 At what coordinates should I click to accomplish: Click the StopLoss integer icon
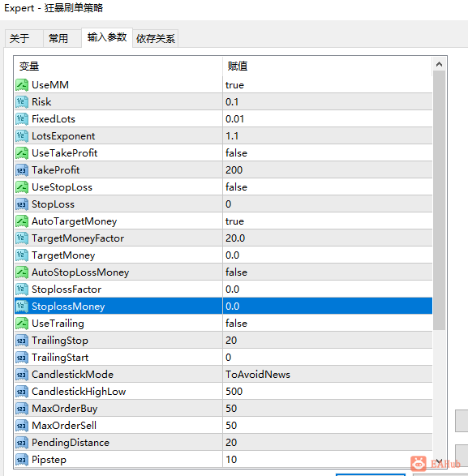click(22, 204)
